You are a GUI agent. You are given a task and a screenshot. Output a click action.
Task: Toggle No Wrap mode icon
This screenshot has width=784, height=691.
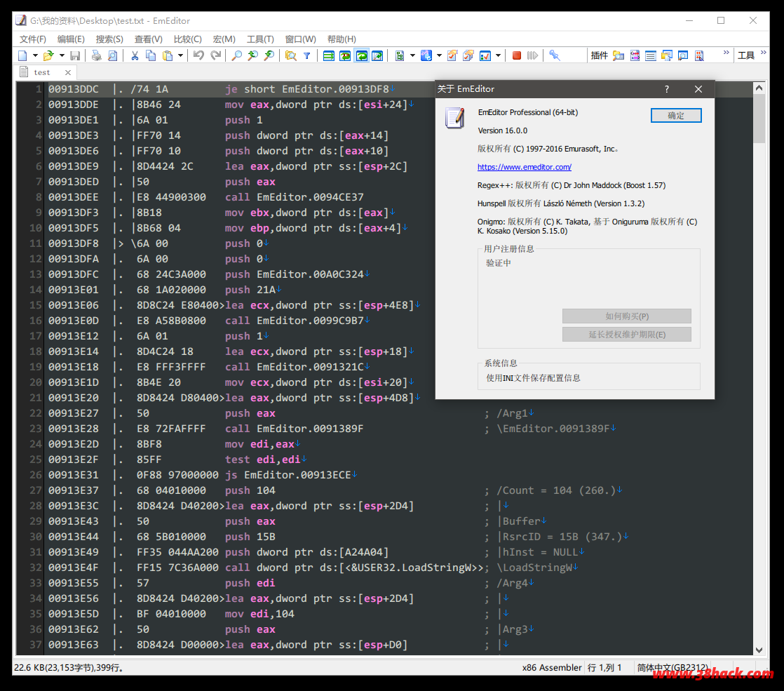pyautogui.click(x=328, y=55)
